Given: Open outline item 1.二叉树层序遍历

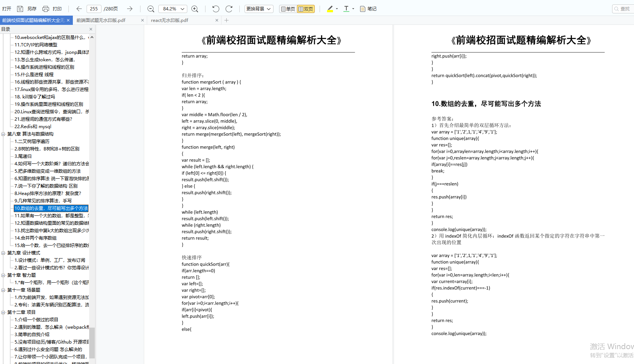Looking at the screenshot, I should pos(32,141).
